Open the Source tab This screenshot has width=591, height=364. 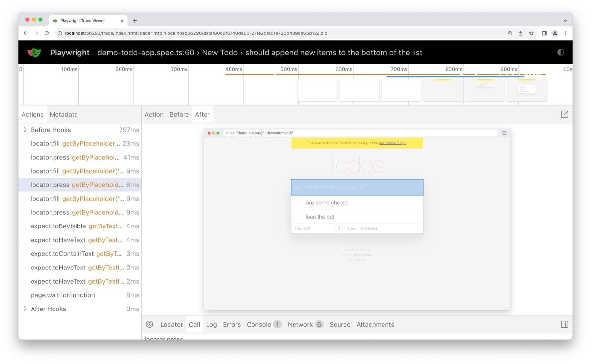click(340, 324)
